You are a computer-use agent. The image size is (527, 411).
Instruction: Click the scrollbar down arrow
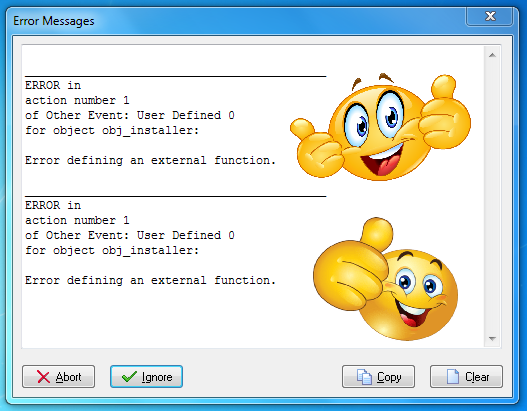[x=492, y=339]
